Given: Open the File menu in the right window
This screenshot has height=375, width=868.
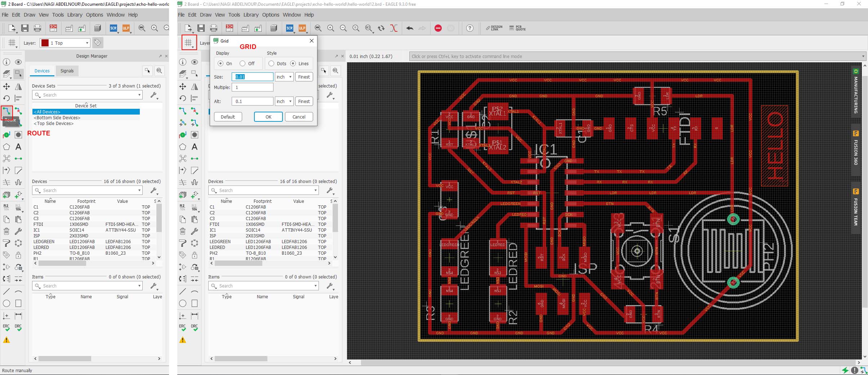Looking at the screenshot, I should [x=181, y=15].
